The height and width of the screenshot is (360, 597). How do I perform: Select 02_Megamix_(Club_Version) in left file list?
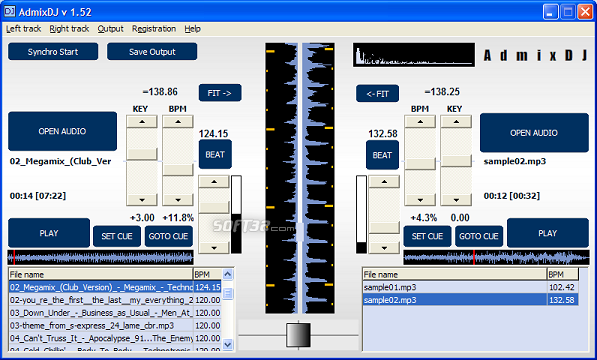coord(115,287)
